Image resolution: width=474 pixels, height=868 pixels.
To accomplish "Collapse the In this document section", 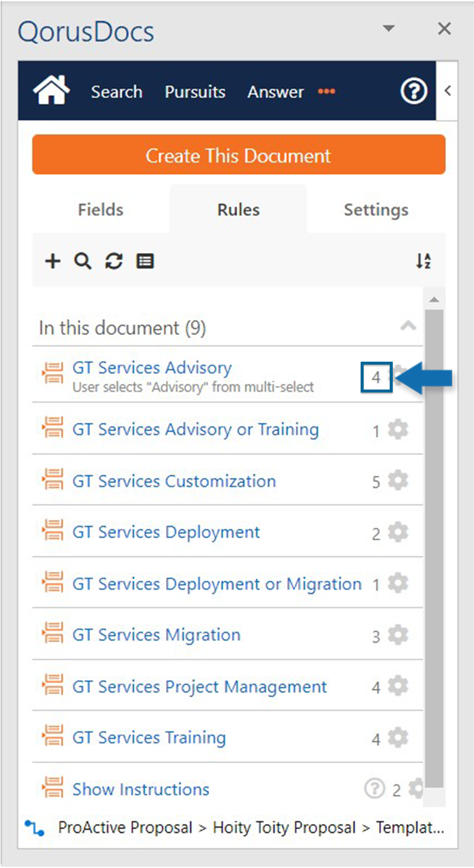I will 408,325.
